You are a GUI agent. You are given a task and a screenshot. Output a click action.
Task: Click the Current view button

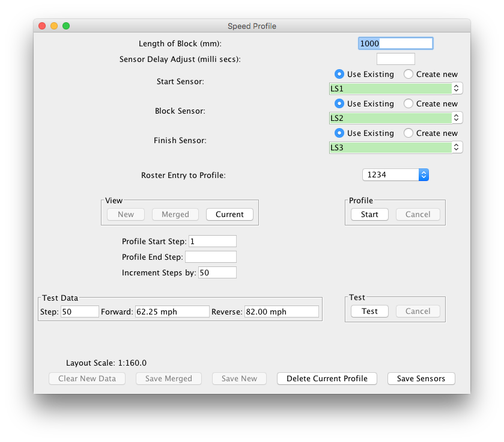coord(229,214)
